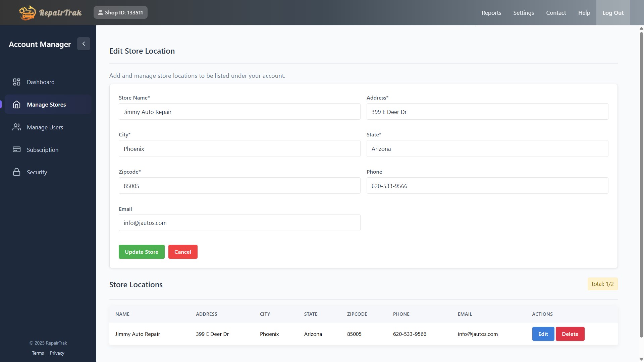Screen dimensions: 644x362
Task: Open the Terms link in the footer
Action: tap(38, 353)
